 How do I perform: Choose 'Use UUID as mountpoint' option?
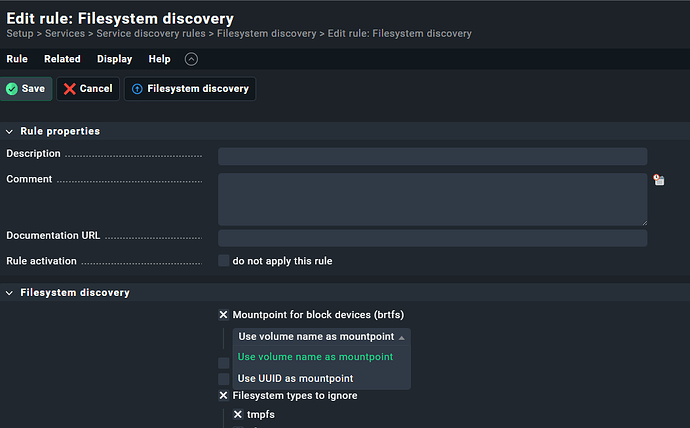click(x=294, y=378)
